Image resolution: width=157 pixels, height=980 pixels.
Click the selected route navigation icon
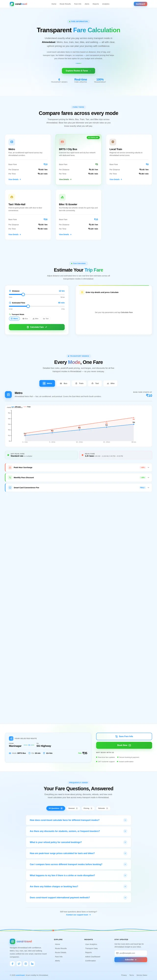click(11, 738)
